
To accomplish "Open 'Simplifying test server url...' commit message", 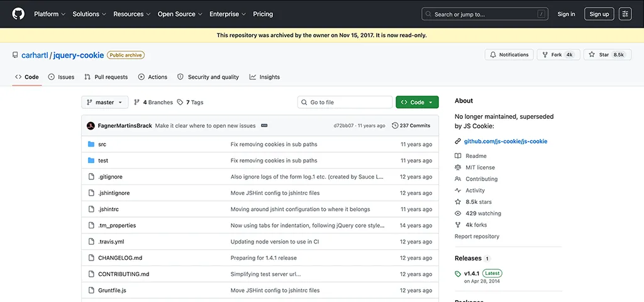I will pos(265,274).
